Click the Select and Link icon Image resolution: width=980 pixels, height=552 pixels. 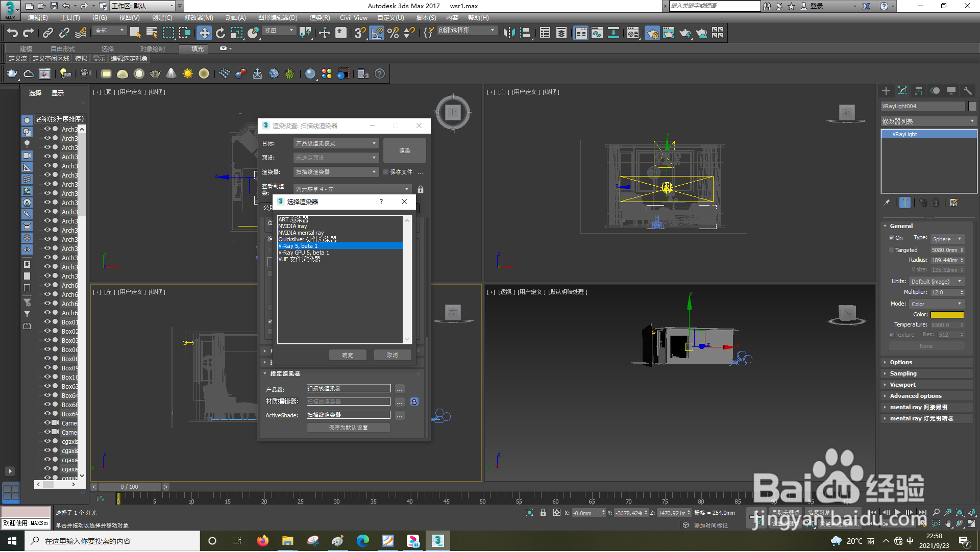tap(48, 34)
